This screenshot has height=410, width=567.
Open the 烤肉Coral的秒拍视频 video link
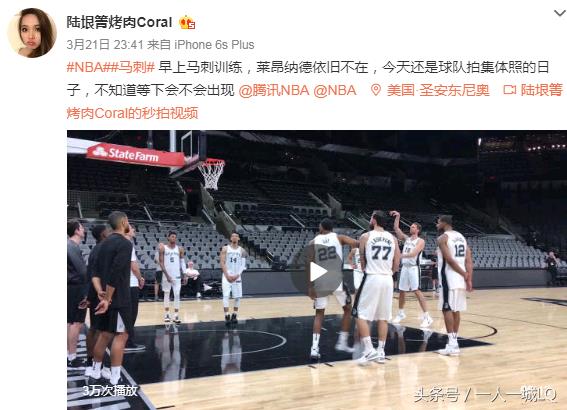(x=132, y=113)
